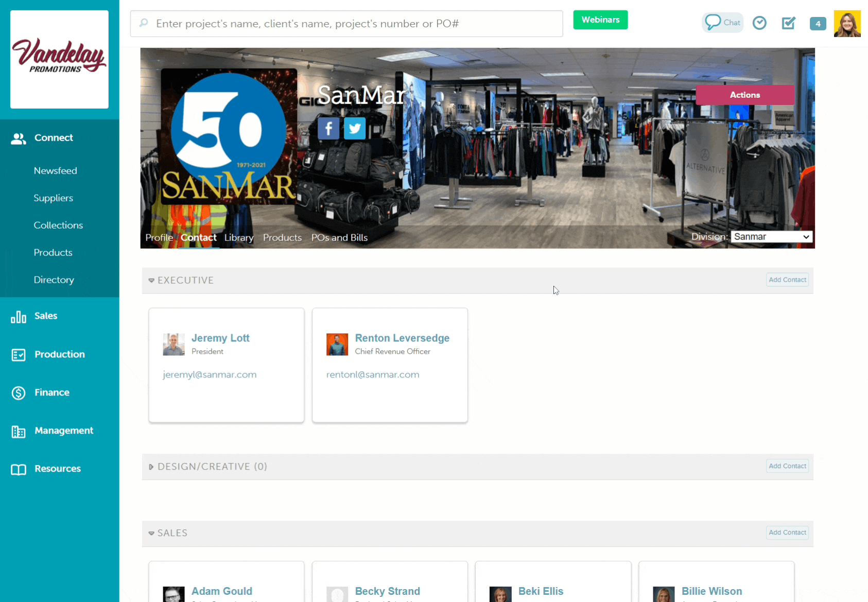Click the Vandelay Promotions logo
The height and width of the screenshot is (602, 868).
click(x=59, y=59)
